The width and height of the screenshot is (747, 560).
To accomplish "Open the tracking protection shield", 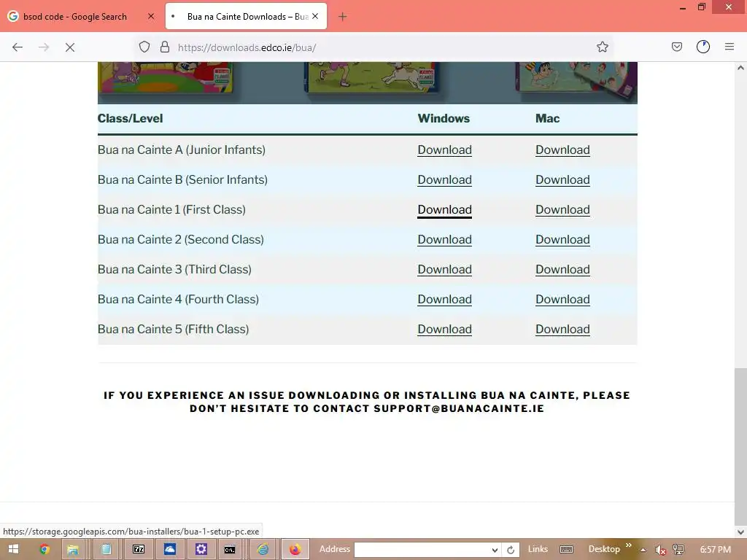I will pyautogui.click(x=144, y=47).
